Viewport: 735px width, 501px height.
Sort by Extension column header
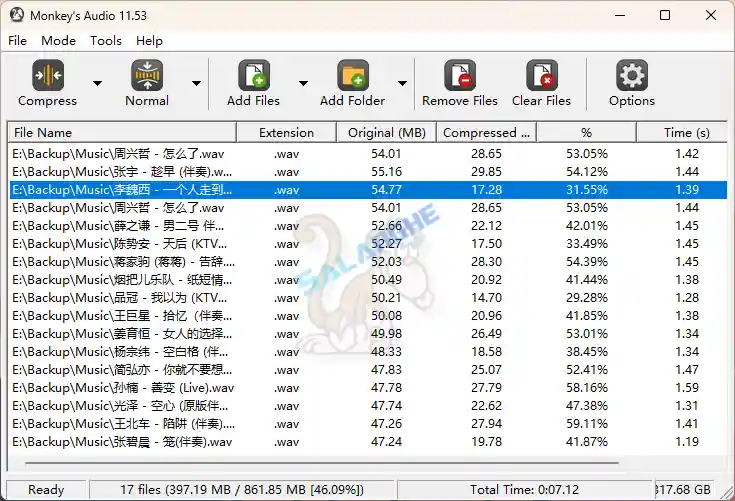pos(286,133)
